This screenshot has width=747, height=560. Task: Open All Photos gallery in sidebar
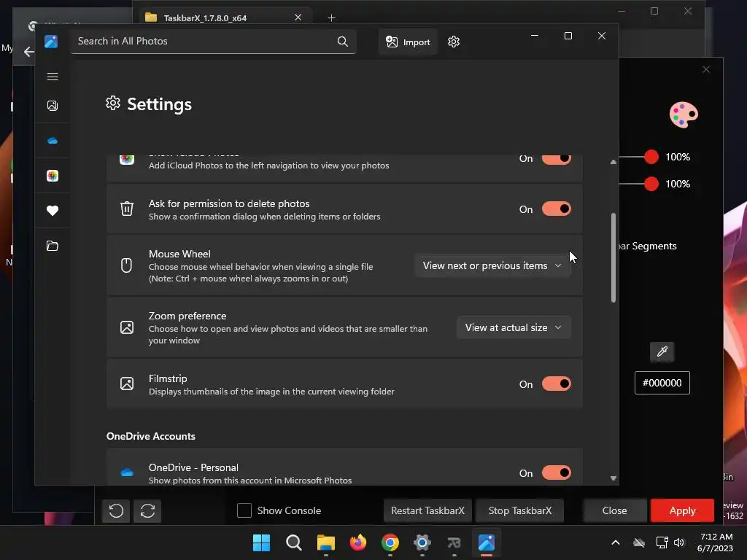coord(53,106)
